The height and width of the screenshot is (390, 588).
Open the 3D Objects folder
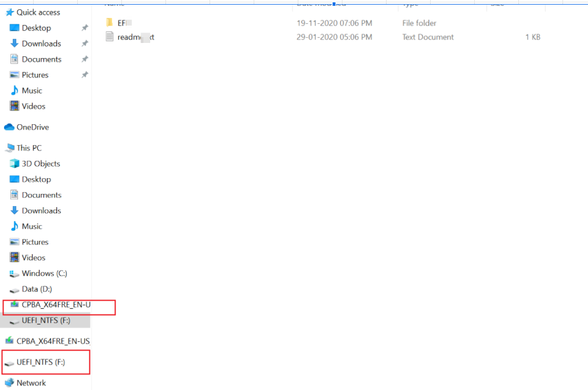[x=41, y=163]
